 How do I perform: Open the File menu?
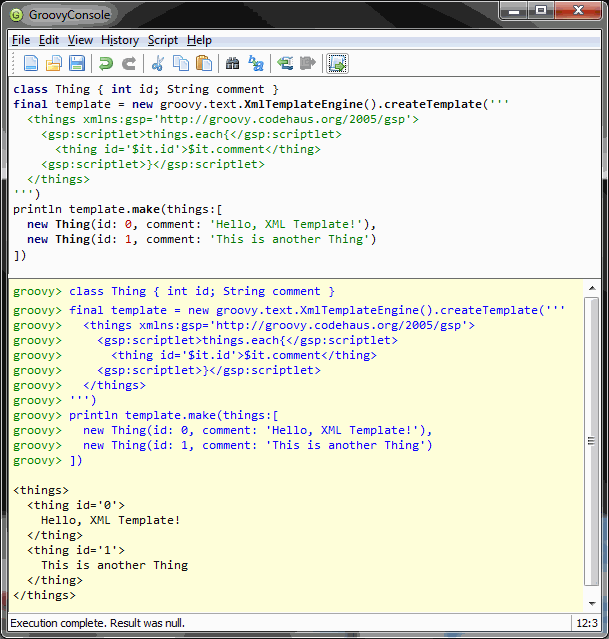coord(21,40)
